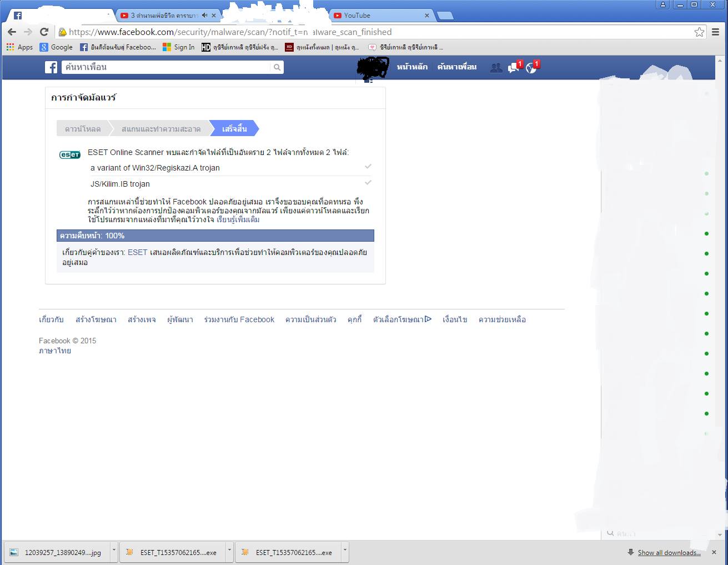
Task: Open the ดูหนังทั้งหมด bookmark
Action: [322, 47]
